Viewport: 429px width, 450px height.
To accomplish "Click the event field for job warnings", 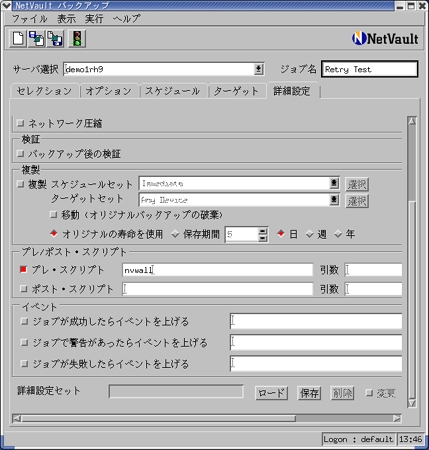I will (x=316, y=343).
